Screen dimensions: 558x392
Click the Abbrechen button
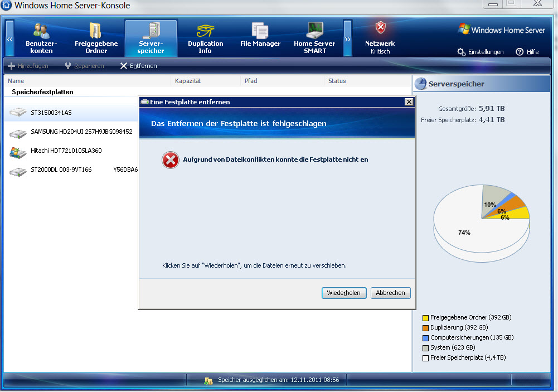click(x=390, y=293)
